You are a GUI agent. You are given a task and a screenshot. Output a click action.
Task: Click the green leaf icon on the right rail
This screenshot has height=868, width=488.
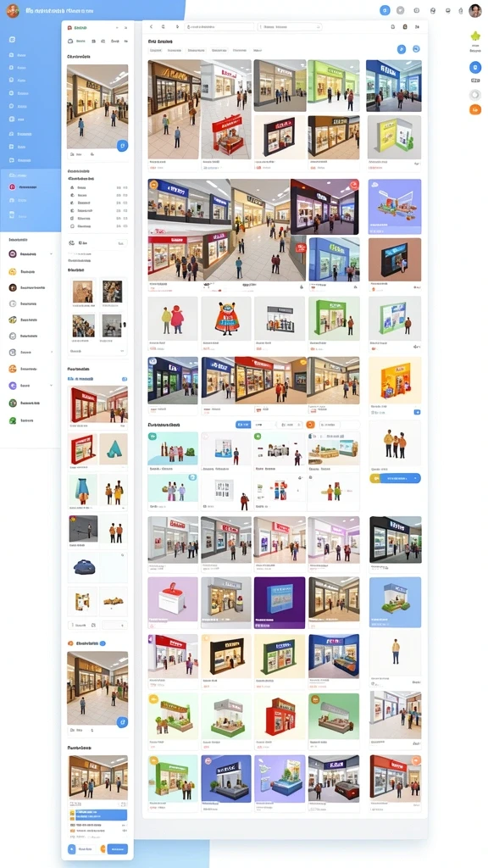[474, 36]
